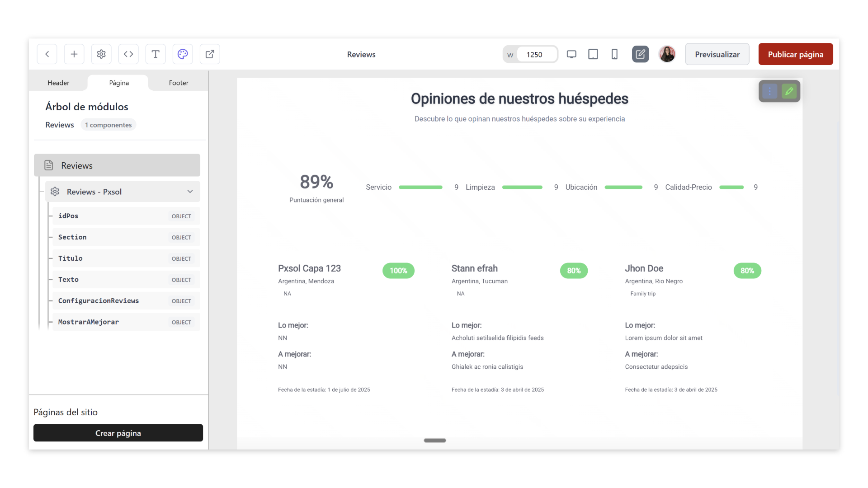Switch to the Footer tab

[x=179, y=83]
